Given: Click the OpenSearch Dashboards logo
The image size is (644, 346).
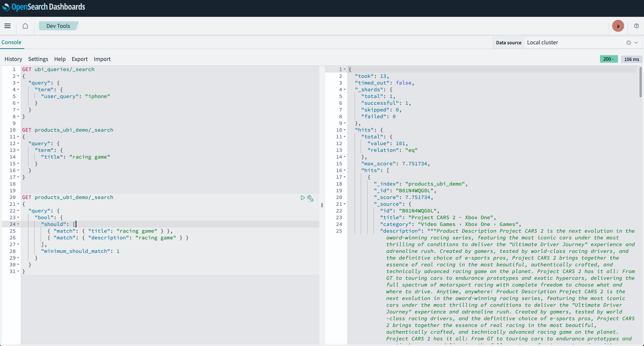Looking at the screenshot, I should 44,7.
